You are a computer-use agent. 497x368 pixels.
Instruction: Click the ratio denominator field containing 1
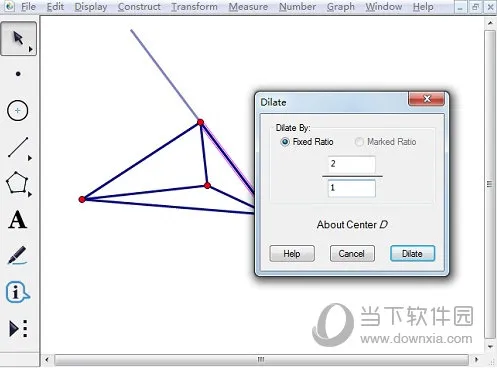[352, 188]
